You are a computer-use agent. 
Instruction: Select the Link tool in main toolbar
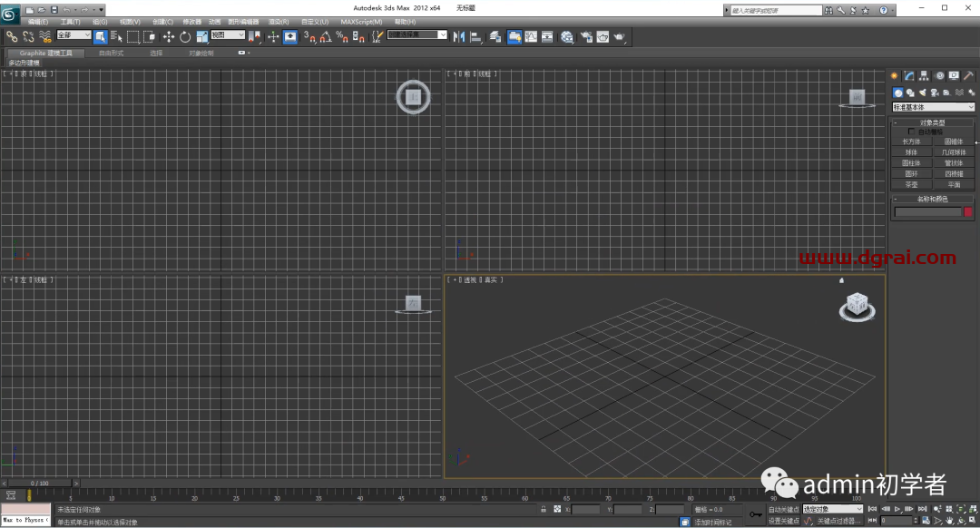pyautogui.click(x=12, y=37)
